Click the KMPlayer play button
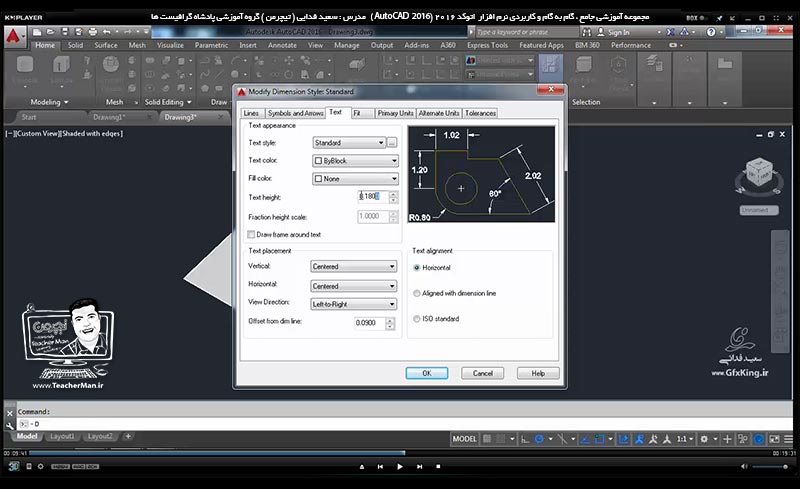This screenshot has height=489, width=800. (399, 467)
